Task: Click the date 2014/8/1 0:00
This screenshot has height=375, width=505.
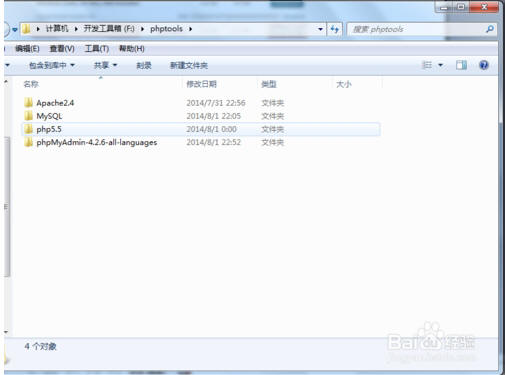Action: click(211, 129)
